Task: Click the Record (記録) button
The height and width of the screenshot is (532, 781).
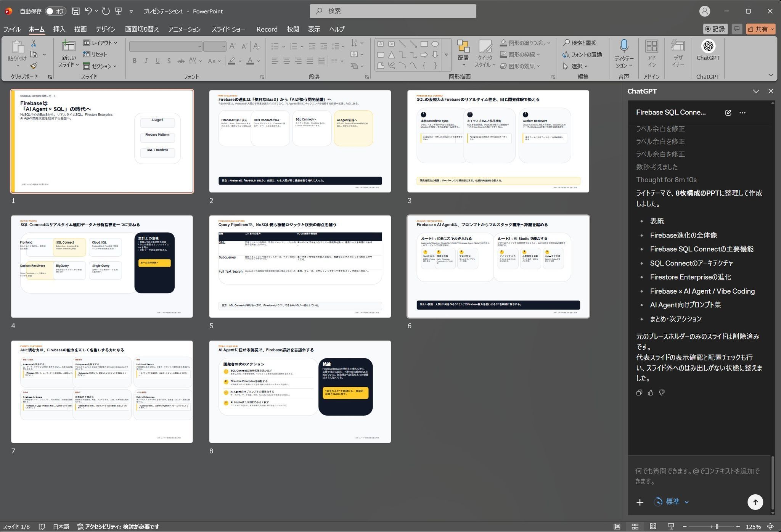Action: click(715, 29)
